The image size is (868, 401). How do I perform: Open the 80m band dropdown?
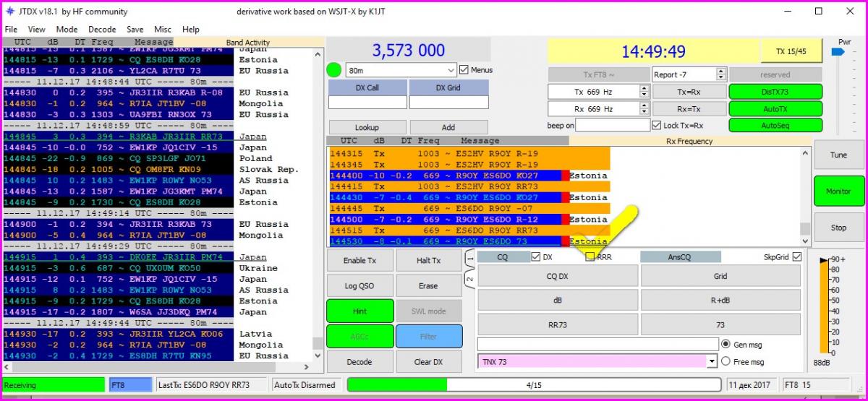(x=451, y=71)
